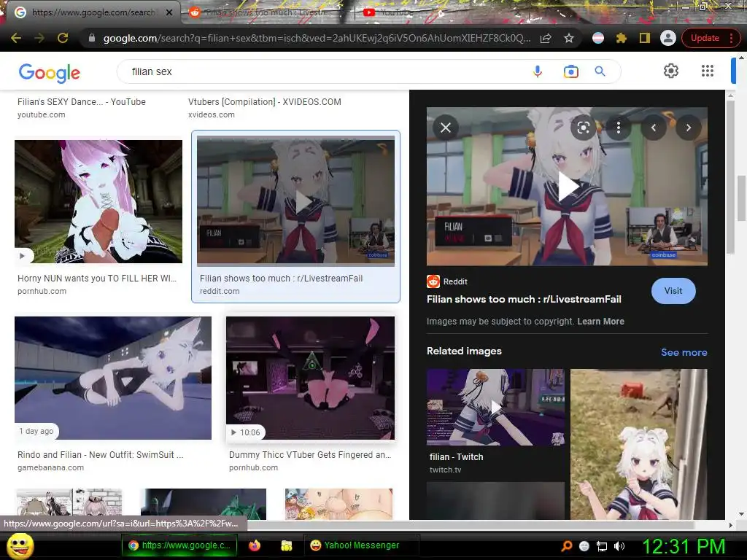Close the Google search tab
Viewport: 747px width, 560px height.
click(169, 12)
